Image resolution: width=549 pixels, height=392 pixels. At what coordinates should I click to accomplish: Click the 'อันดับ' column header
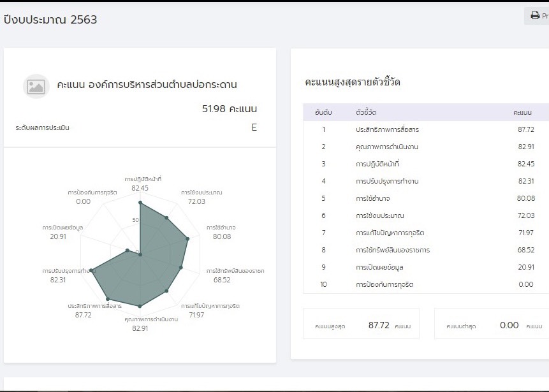(323, 112)
